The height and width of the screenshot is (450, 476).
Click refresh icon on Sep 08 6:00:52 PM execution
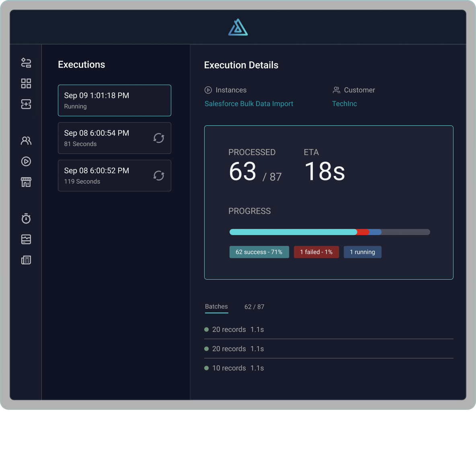pyautogui.click(x=159, y=176)
